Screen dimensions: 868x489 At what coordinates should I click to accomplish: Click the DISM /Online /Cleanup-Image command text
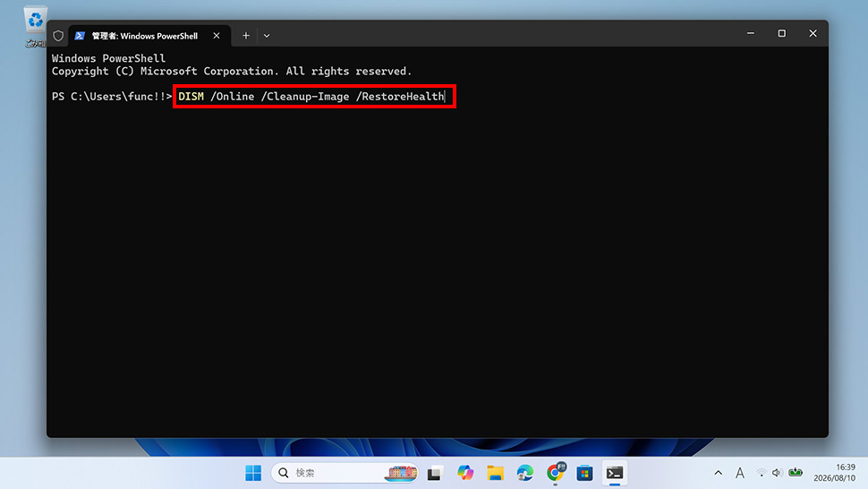pyautogui.click(x=311, y=97)
